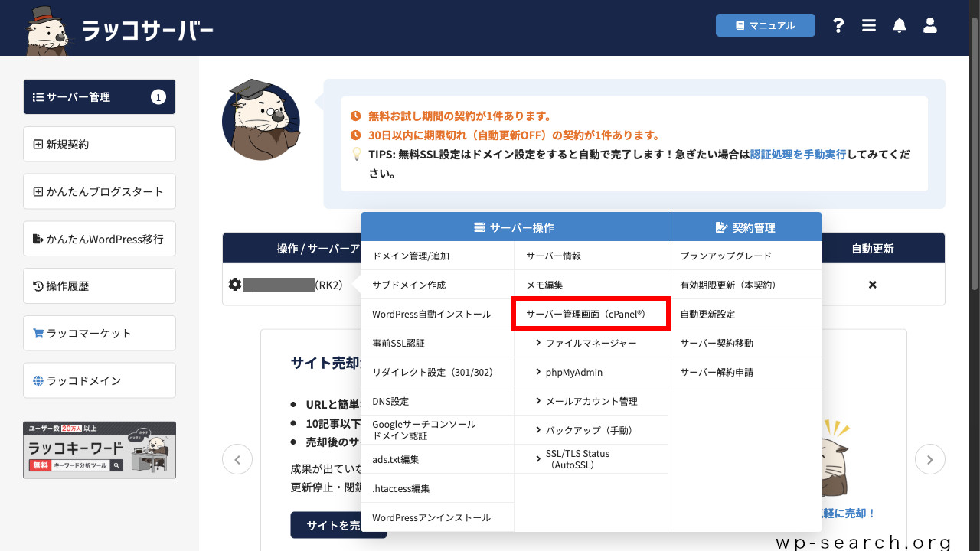Open かんたんブログスタート sidebar item
This screenshot has height=551, width=980.
pos(100,191)
